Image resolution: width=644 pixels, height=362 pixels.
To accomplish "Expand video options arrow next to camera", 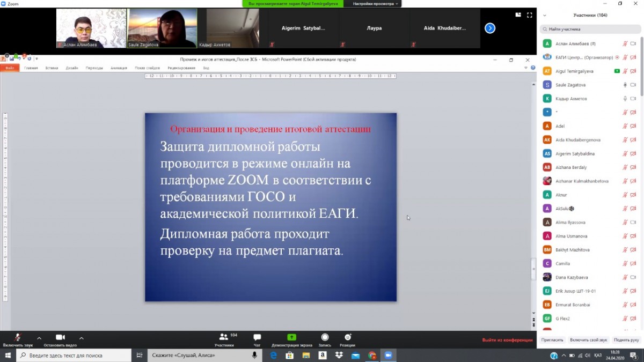I will point(82,338).
